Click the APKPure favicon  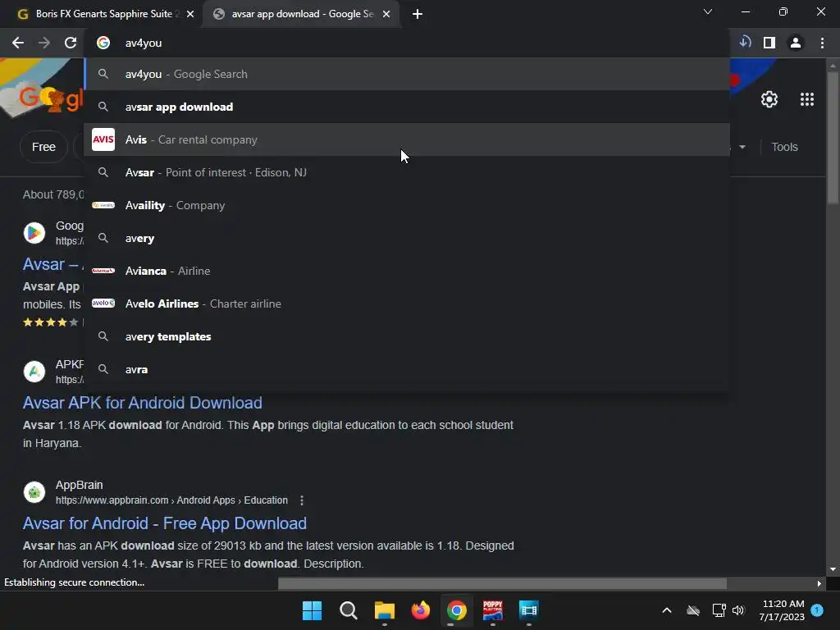pos(34,372)
